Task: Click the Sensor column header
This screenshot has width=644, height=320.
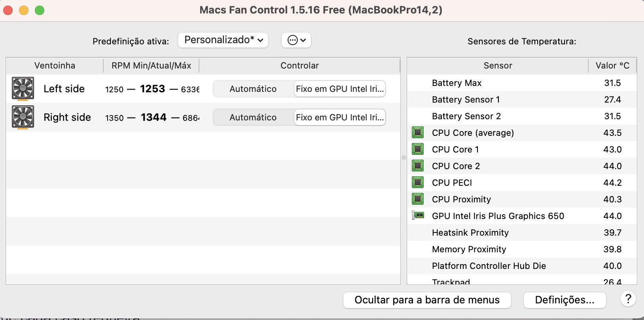Action: click(498, 66)
